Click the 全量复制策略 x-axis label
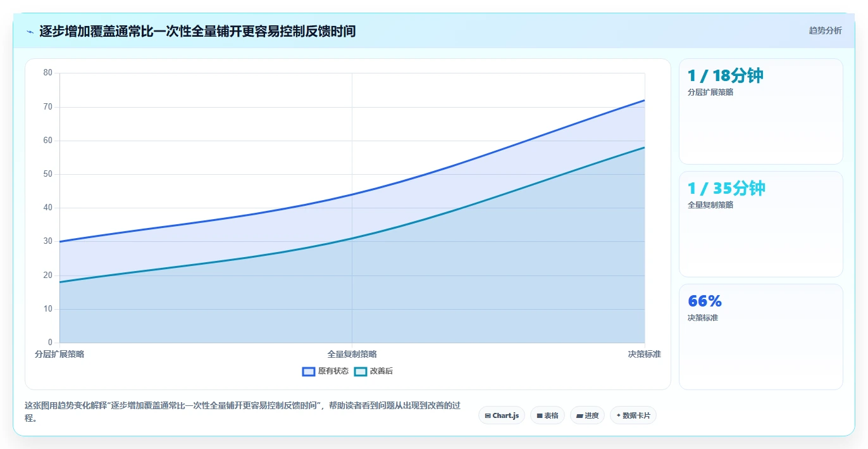 click(x=352, y=355)
